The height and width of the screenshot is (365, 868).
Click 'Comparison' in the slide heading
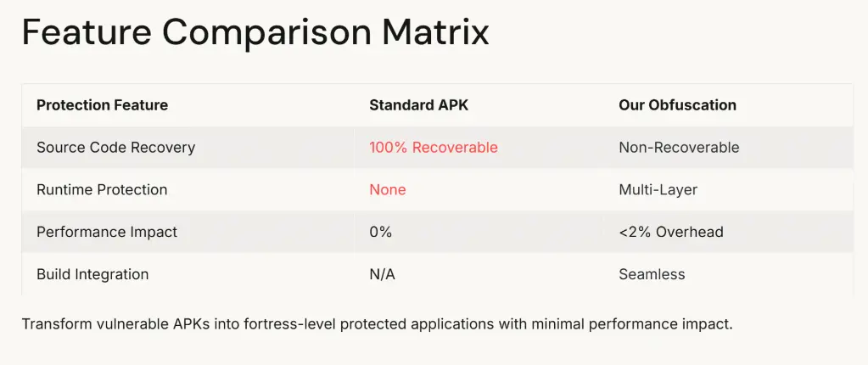(x=266, y=33)
